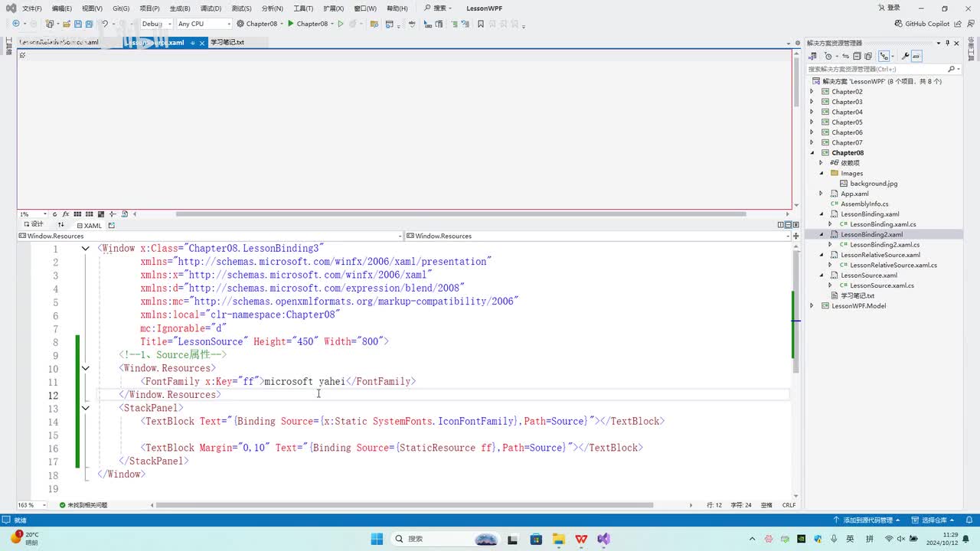Collapse the Images folder node
The image size is (980, 551).
pyautogui.click(x=822, y=173)
